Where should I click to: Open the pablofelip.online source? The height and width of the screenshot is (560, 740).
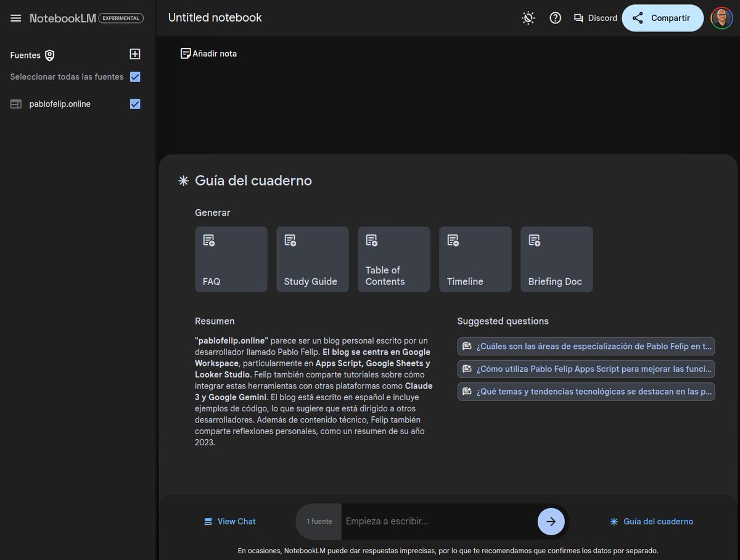60,104
